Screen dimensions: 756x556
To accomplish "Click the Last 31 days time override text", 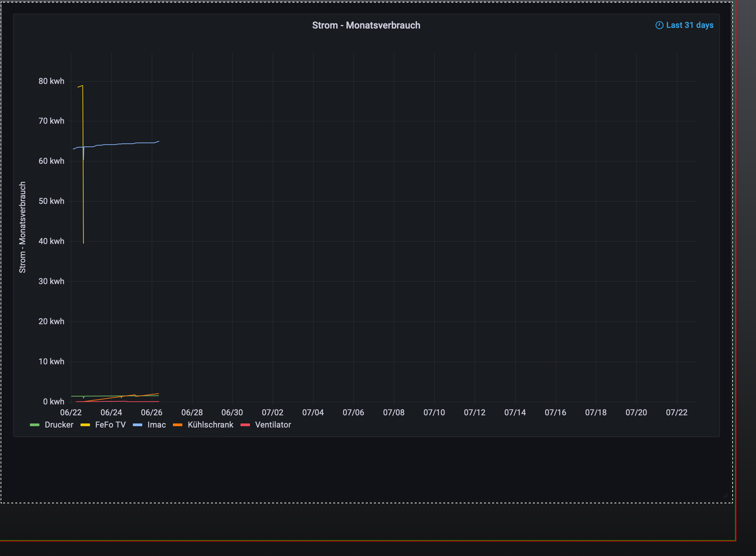I will [689, 25].
